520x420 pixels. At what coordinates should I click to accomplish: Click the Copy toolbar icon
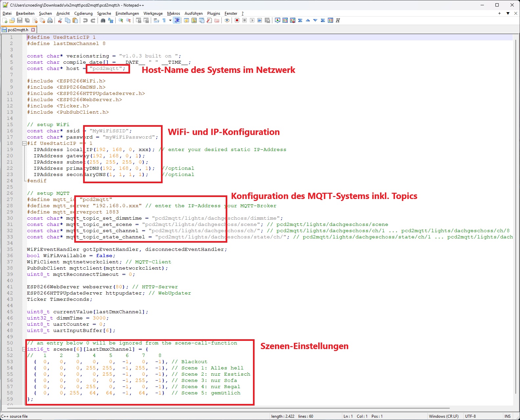(x=68, y=20)
